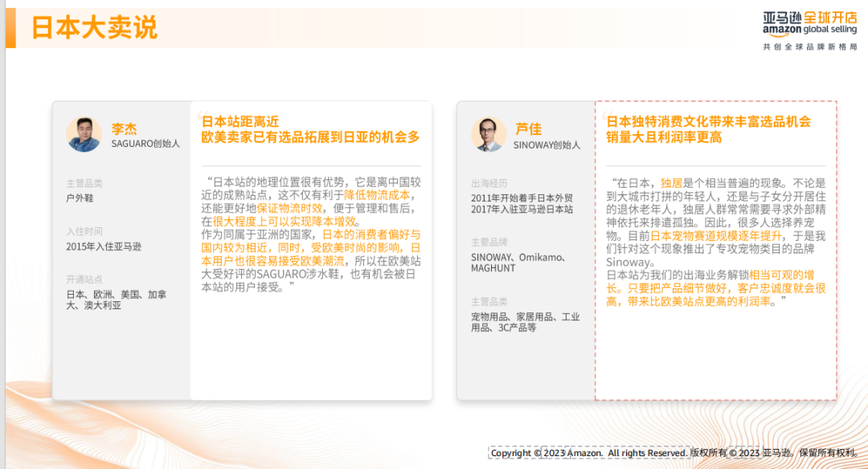Click the heading line 销量大且利润率更高

[x=664, y=137]
